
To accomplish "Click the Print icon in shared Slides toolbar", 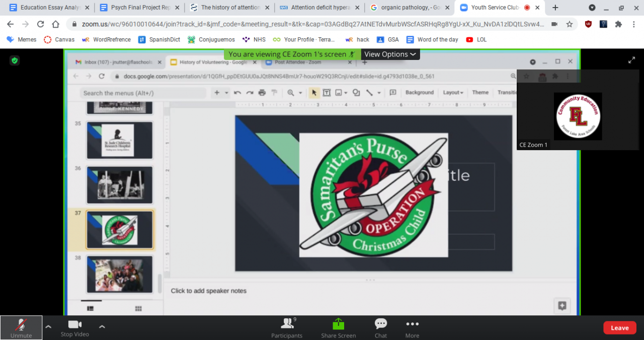I will [262, 93].
